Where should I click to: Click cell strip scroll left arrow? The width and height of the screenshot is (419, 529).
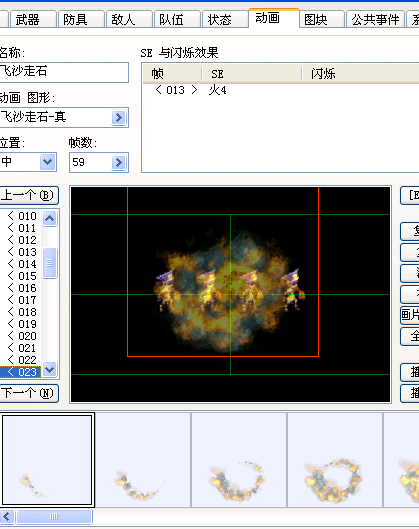(x=7, y=517)
